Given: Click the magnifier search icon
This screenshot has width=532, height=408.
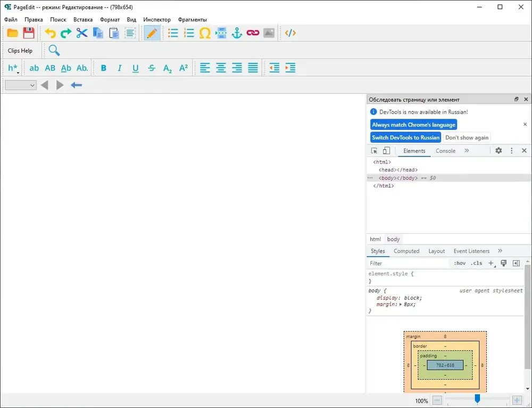Looking at the screenshot, I should (x=54, y=50).
